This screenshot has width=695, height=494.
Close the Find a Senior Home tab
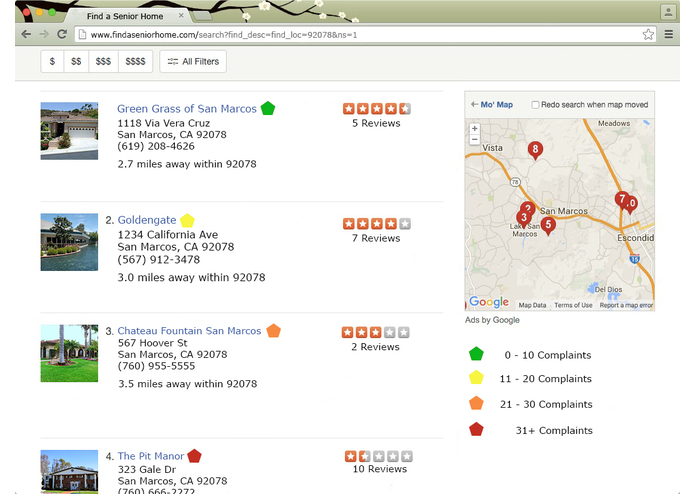[x=181, y=16]
